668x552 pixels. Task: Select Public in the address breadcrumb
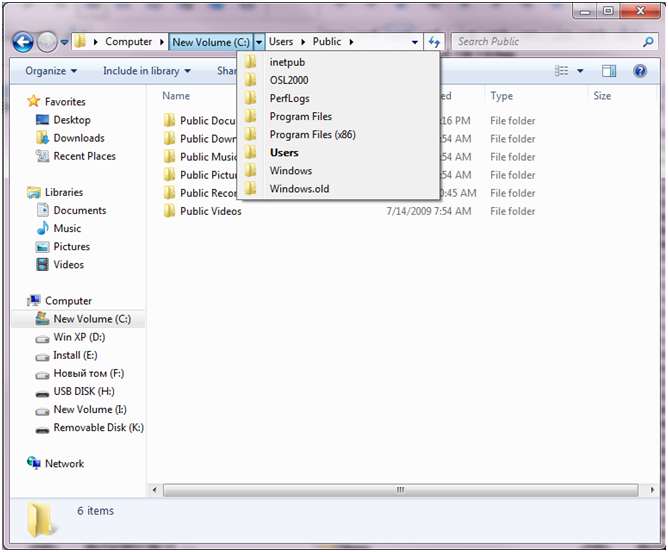tap(327, 42)
